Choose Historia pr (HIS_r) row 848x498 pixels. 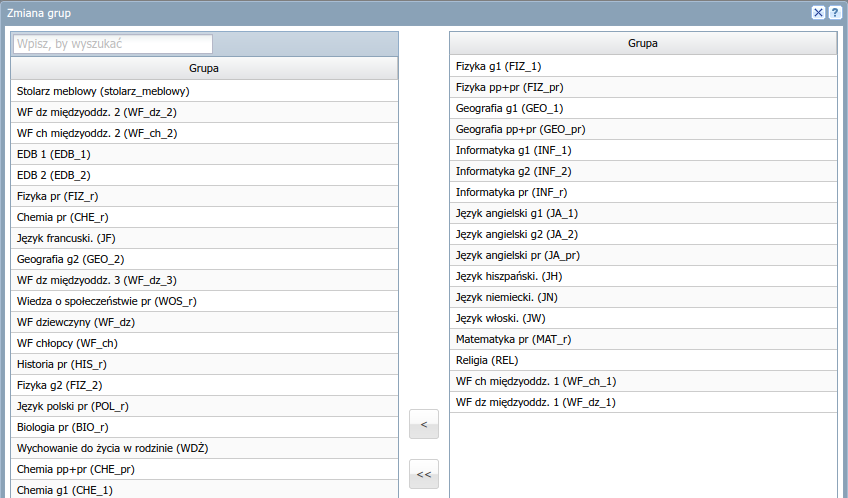point(62,364)
